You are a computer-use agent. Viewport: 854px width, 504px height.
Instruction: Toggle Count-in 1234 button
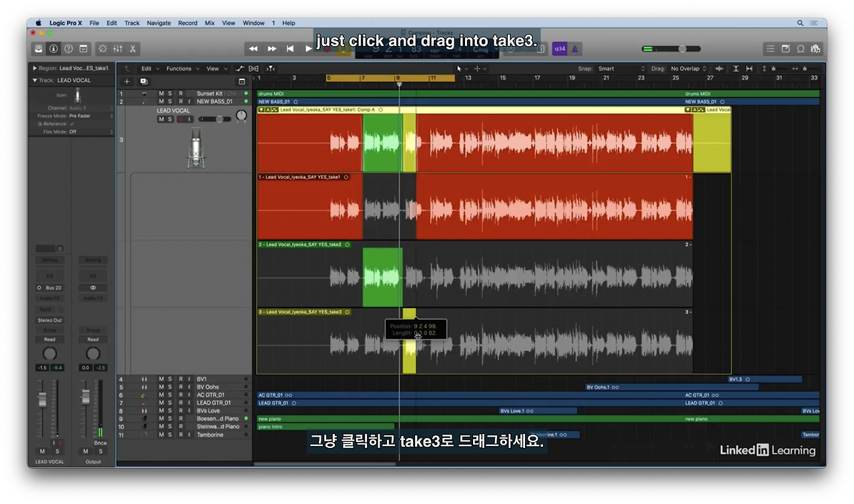tap(560, 49)
